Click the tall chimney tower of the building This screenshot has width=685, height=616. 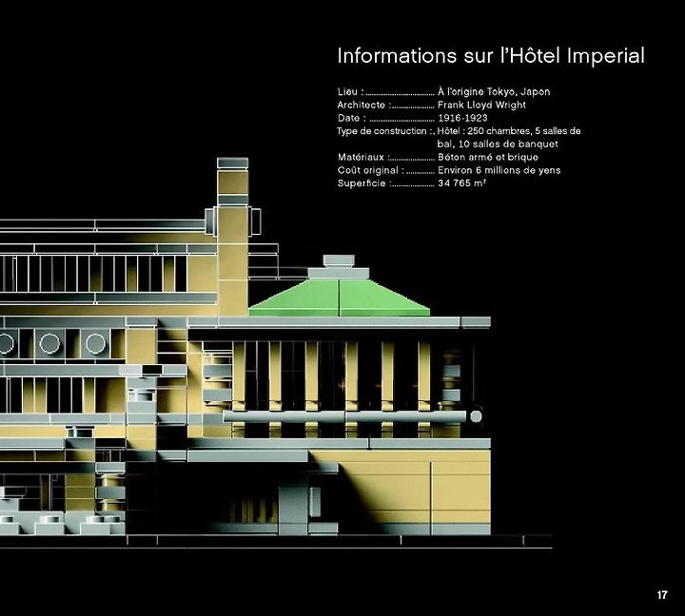[x=232, y=237]
